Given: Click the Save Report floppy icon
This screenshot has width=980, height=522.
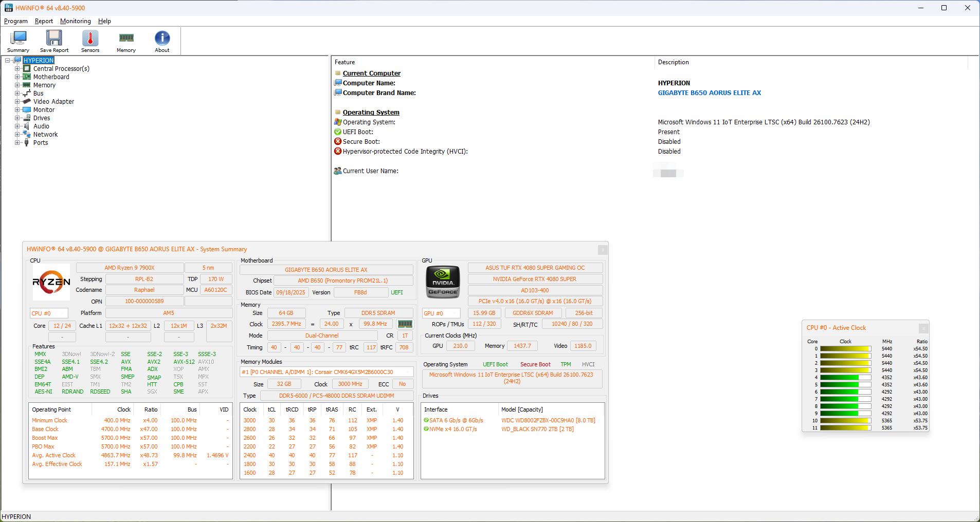Looking at the screenshot, I should 54,38.
